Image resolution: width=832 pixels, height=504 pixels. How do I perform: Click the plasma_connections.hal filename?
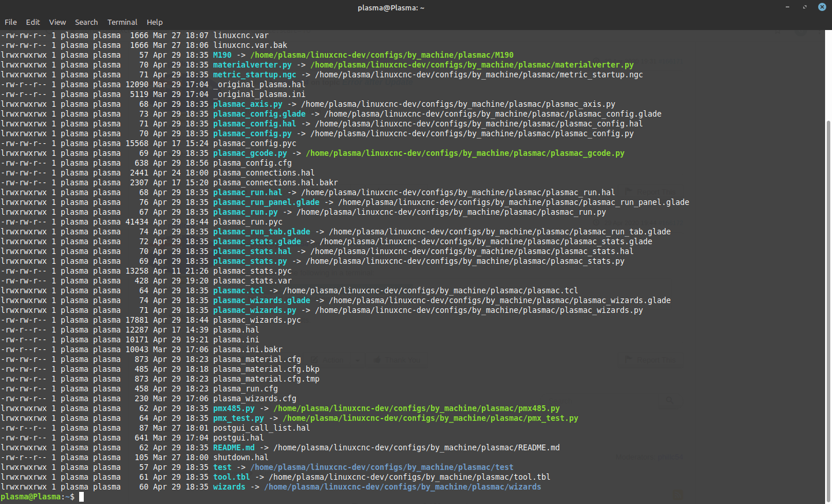pyautogui.click(x=264, y=173)
